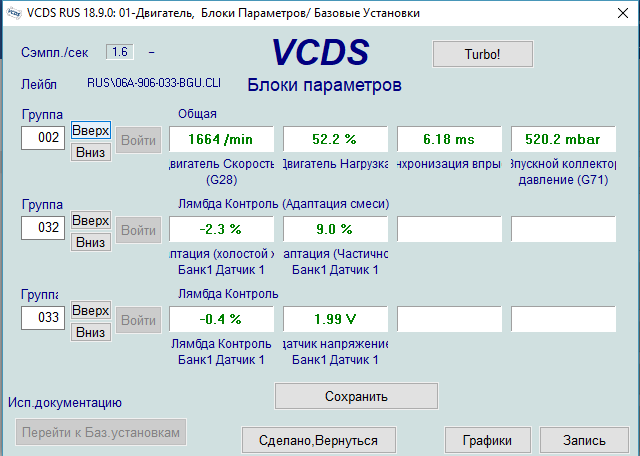640x456 pixels.
Task: Click Вниз next to group 033
Action: [x=91, y=332]
